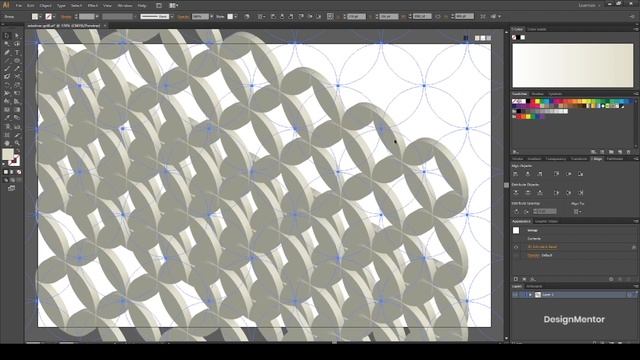Screen dimensions: 640x360
Task: Click Opacity link in Appearance panel
Action: [533, 256]
